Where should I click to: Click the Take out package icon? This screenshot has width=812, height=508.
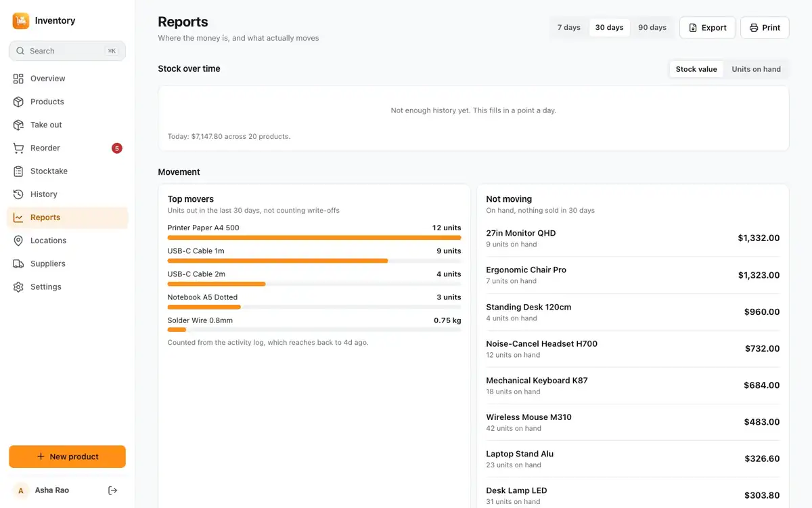pos(18,125)
